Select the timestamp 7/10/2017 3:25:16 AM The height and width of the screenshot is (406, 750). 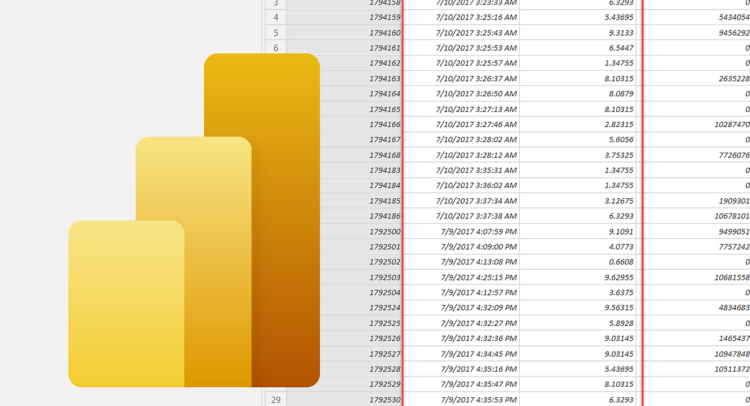pos(478,17)
